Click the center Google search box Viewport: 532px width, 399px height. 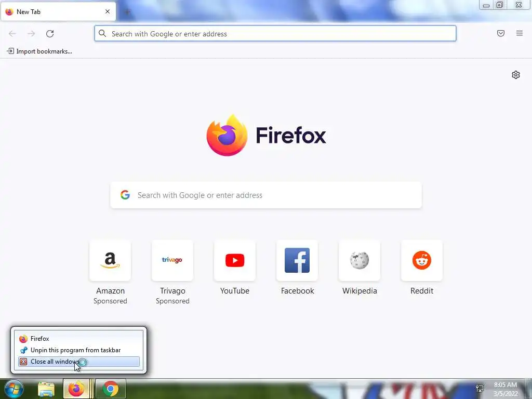tap(266, 195)
